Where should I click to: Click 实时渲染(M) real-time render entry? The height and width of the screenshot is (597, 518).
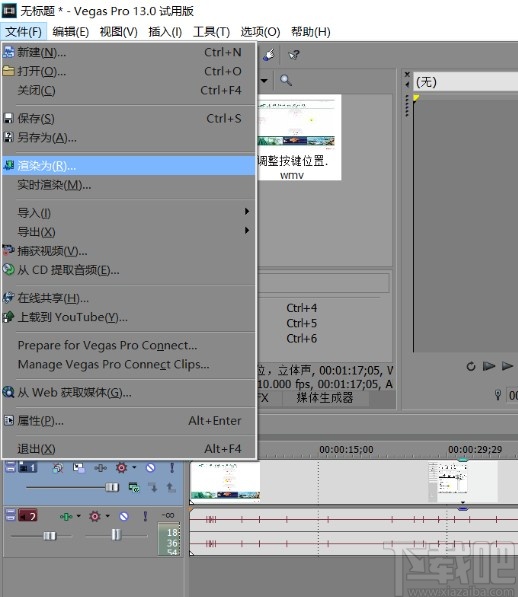pos(129,185)
